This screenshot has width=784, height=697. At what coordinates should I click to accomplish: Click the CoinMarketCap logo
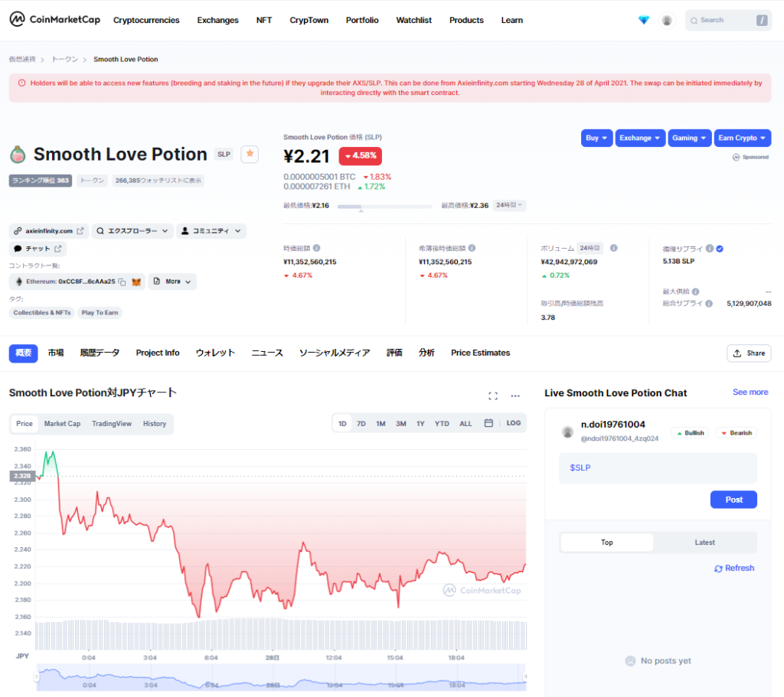pyautogui.click(x=54, y=19)
